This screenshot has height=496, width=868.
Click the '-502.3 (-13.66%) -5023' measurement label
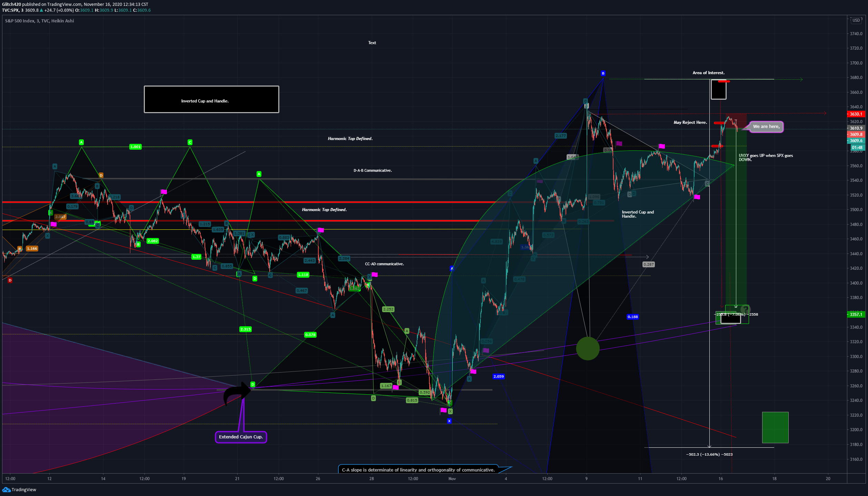tap(709, 454)
